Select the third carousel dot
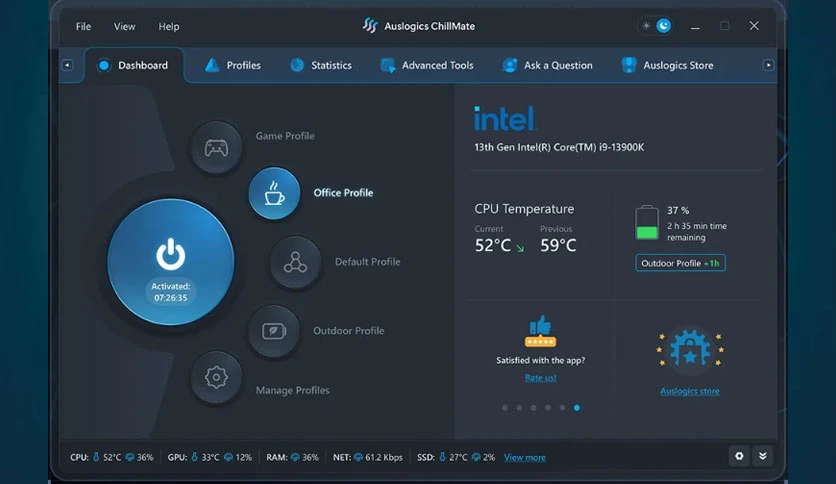Image resolution: width=836 pixels, height=484 pixels. (x=534, y=408)
